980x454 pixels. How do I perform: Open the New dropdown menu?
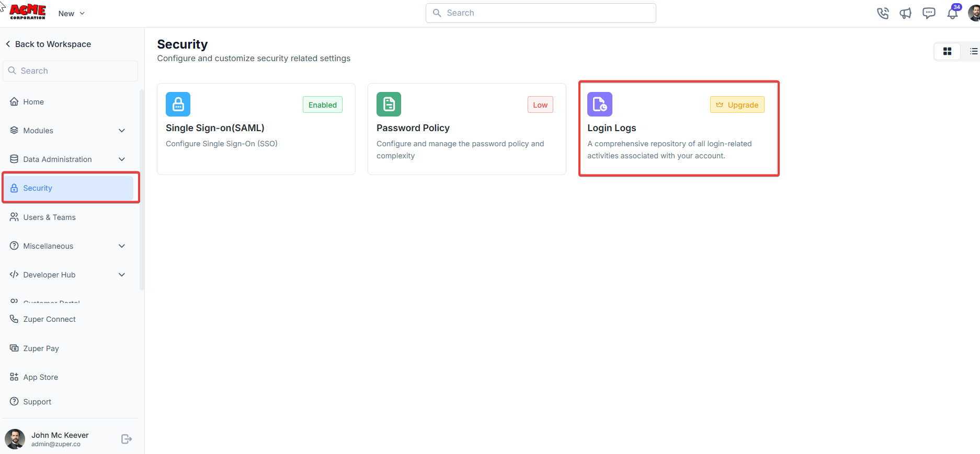pos(71,14)
